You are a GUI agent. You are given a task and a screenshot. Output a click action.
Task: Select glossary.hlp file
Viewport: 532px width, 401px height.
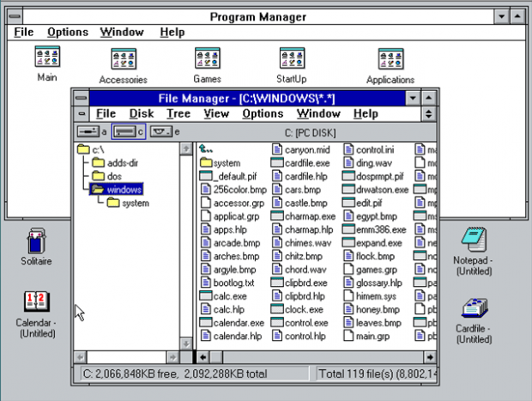click(x=372, y=283)
